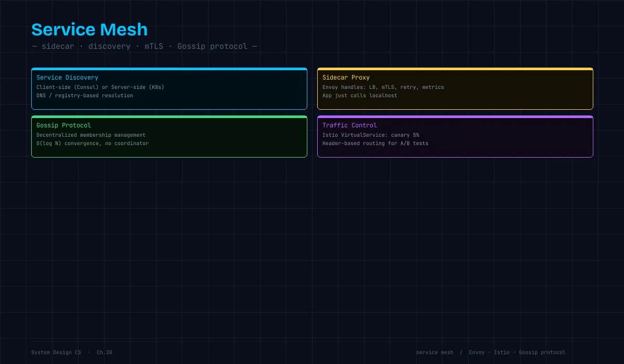This screenshot has width=624, height=364.
Task: Click 'Client-side (Consul) or Server-side (K8s)' text
Action: tap(100, 87)
